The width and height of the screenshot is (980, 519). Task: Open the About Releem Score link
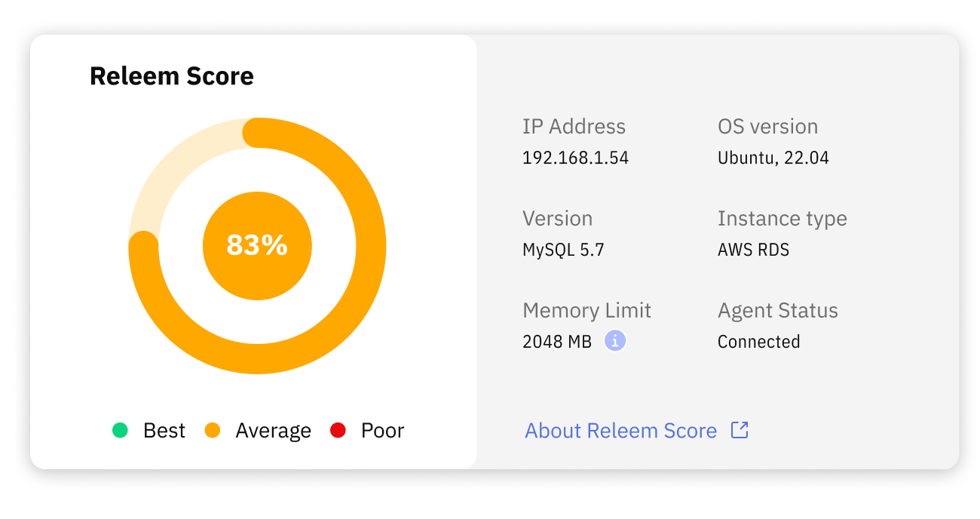pyautogui.click(x=620, y=431)
